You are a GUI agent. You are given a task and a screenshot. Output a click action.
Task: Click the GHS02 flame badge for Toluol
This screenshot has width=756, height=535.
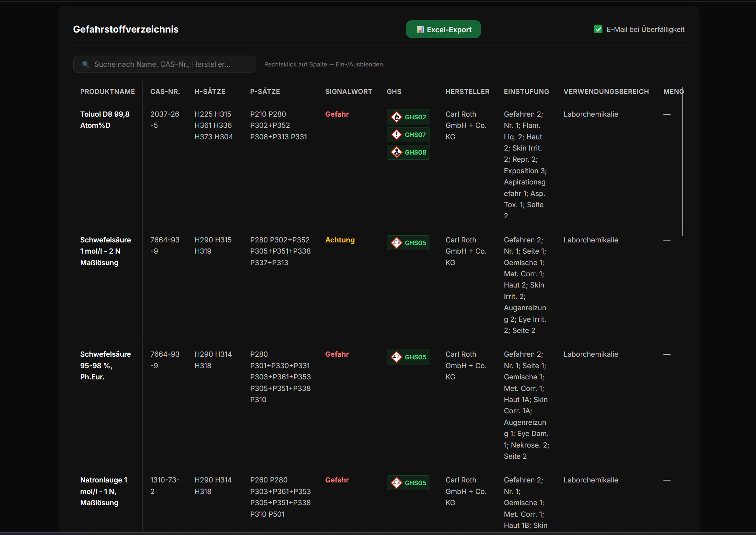click(x=409, y=117)
